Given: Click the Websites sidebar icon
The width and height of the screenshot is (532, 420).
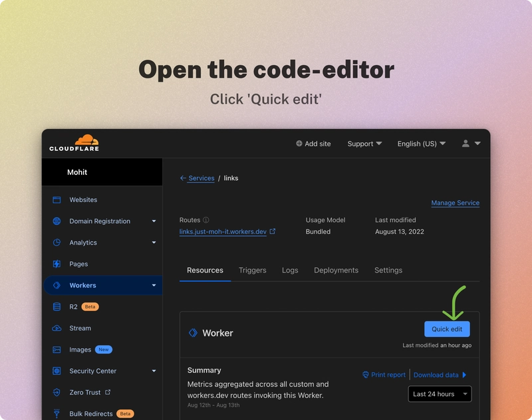Looking at the screenshot, I should [x=57, y=199].
